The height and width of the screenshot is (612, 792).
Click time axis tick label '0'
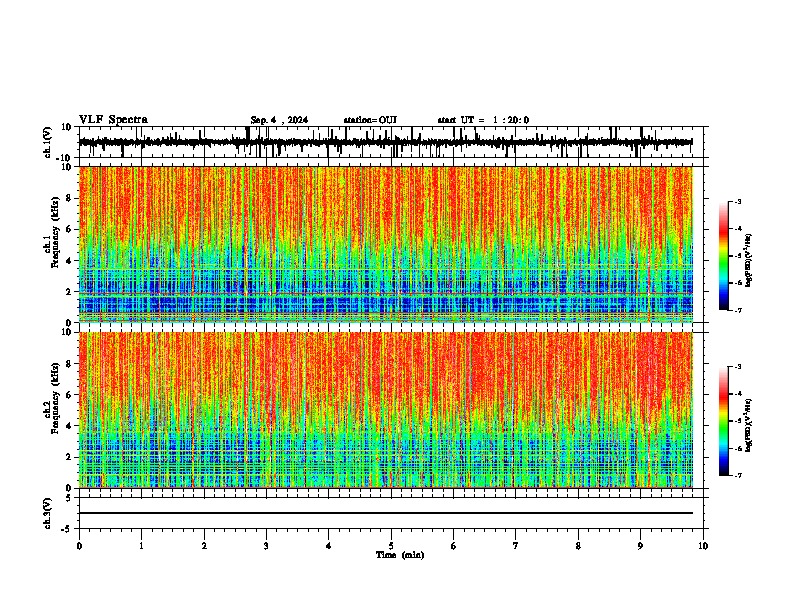(x=79, y=546)
